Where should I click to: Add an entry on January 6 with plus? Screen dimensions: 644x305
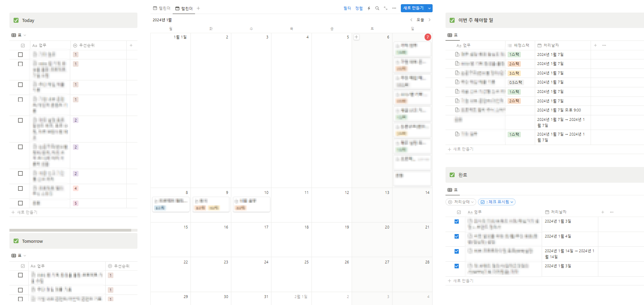357,37
